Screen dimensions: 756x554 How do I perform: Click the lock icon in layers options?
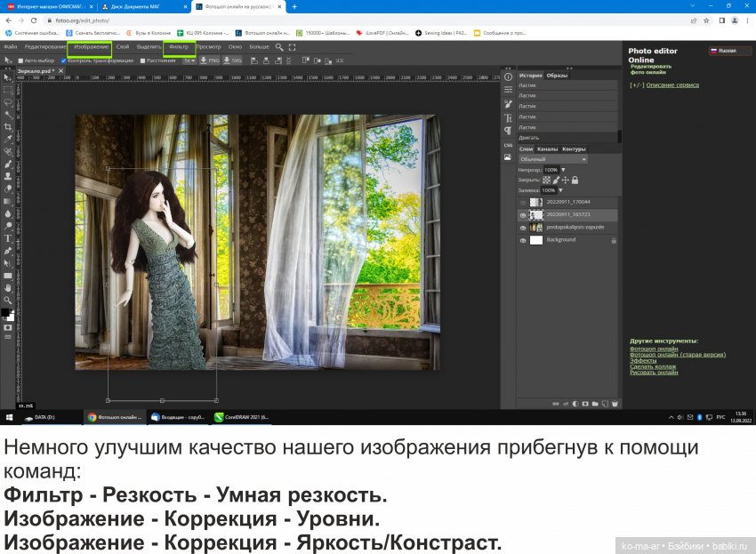click(x=575, y=181)
